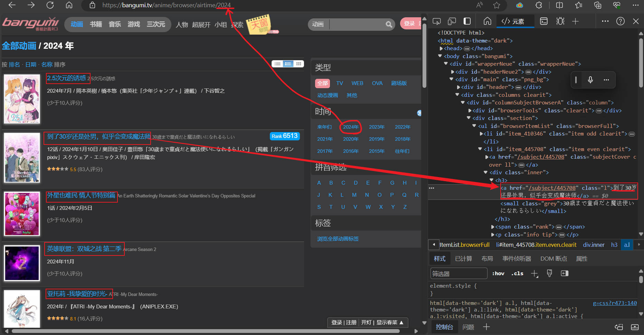Click the bug-shaped debugger icon in DevTools

(560, 21)
